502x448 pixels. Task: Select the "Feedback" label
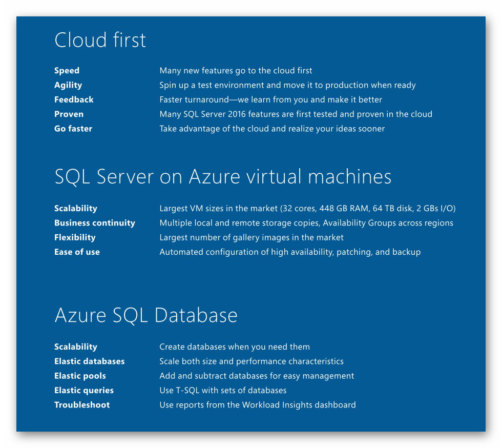click(x=74, y=99)
